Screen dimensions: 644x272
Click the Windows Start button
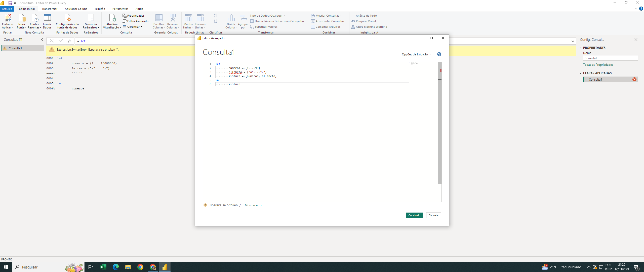6,267
